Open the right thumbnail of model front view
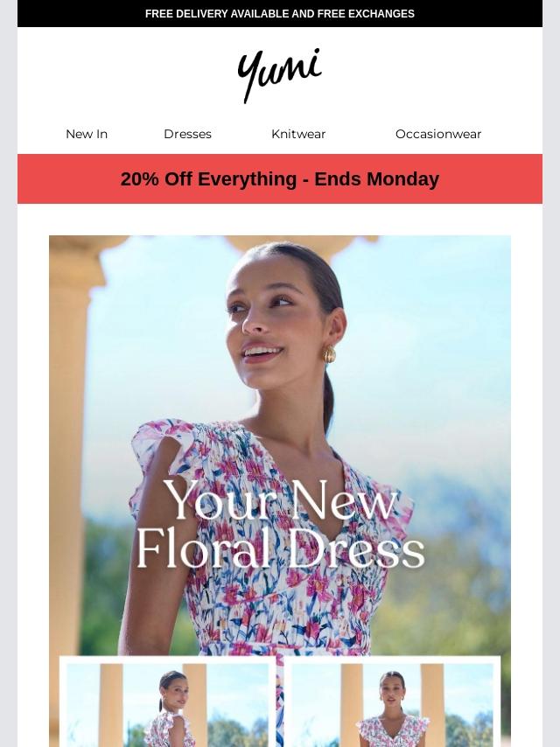Viewport: 560px width, 747px height. tap(392, 702)
